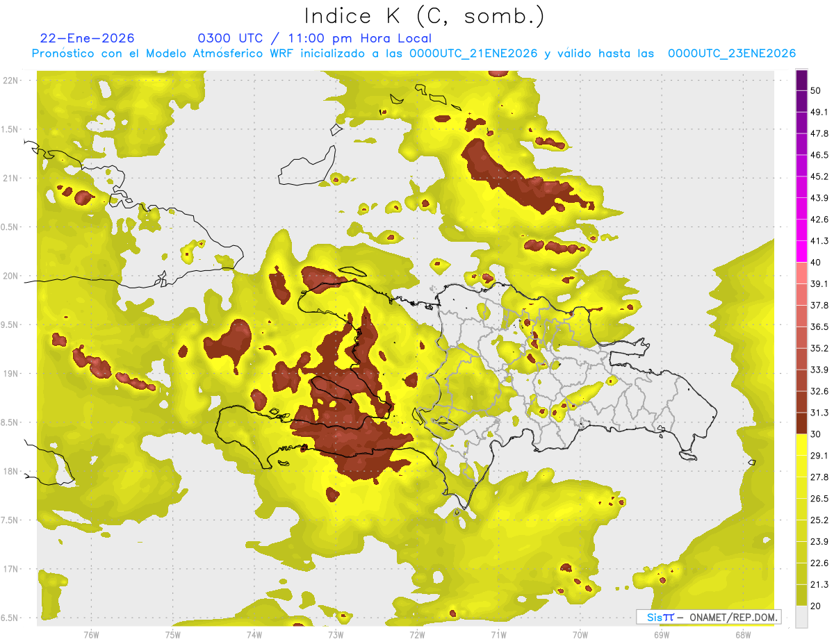Select latitude label "19N"
834x644 pixels.
[10, 374]
